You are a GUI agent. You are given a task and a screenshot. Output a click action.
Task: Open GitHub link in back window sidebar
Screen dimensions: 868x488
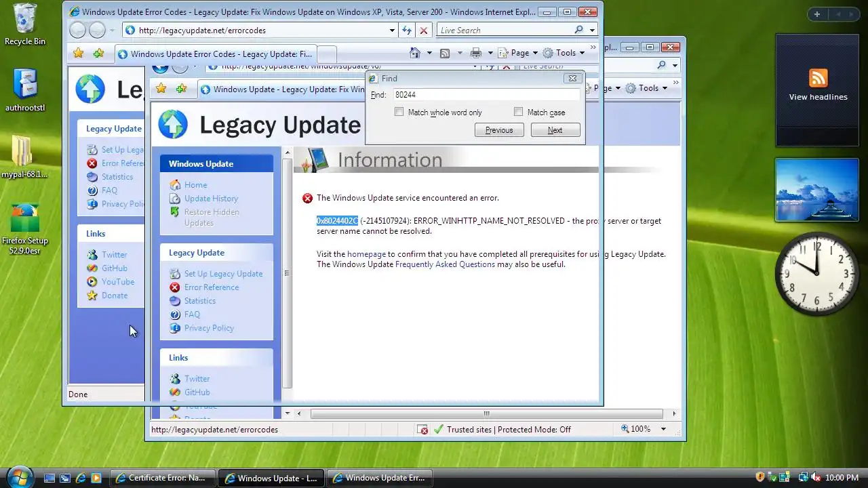197,392
